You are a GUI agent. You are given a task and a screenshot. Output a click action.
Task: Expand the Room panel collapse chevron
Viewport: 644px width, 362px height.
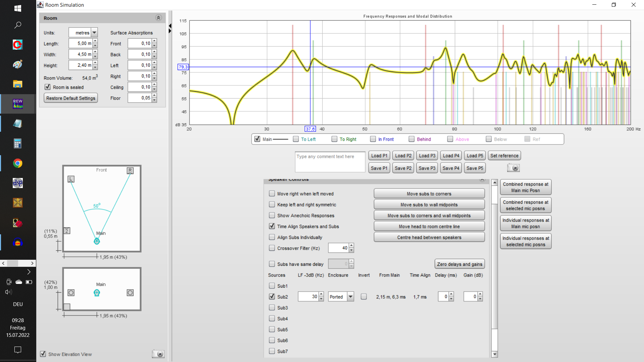click(158, 18)
